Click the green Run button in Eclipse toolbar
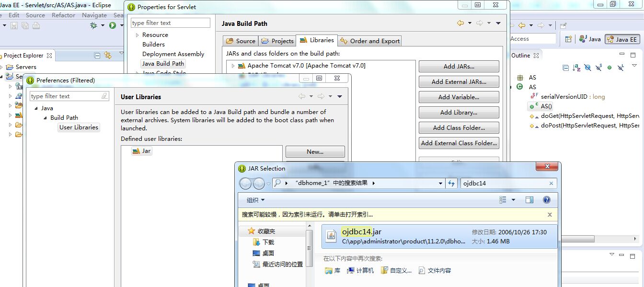The image size is (644, 287). (112, 25)
